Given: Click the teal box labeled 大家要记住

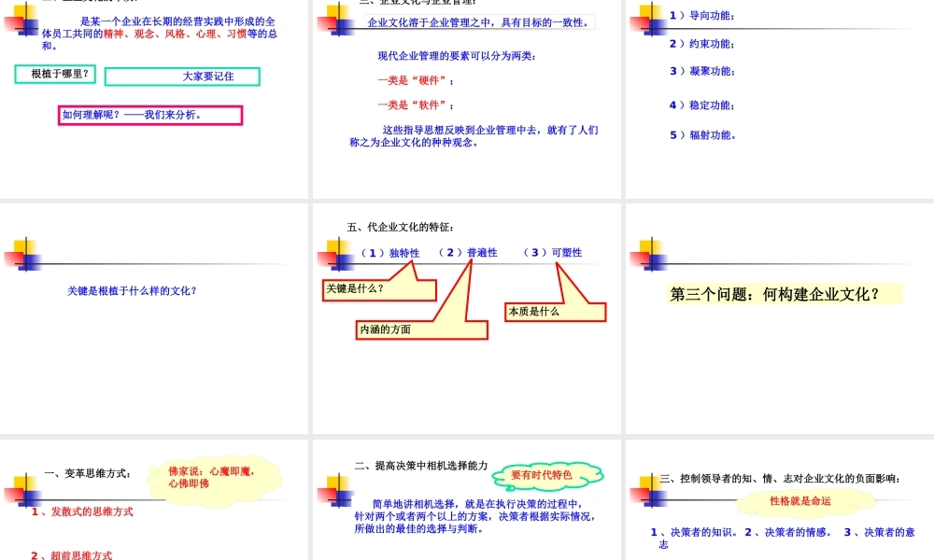Looking at the screenshot, I should [x=182, y=77].
